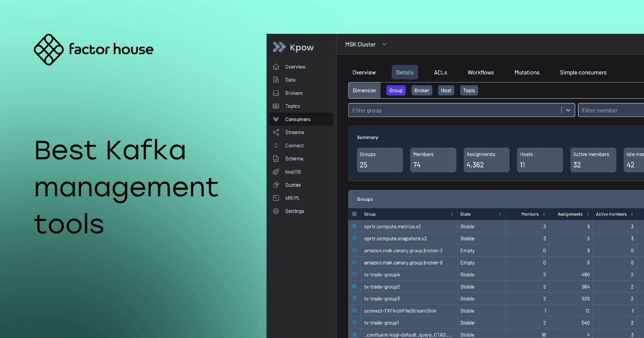Click the Groups table header menu icon
The height and width of the screenshot is (338, 644).
coord(354,214)
